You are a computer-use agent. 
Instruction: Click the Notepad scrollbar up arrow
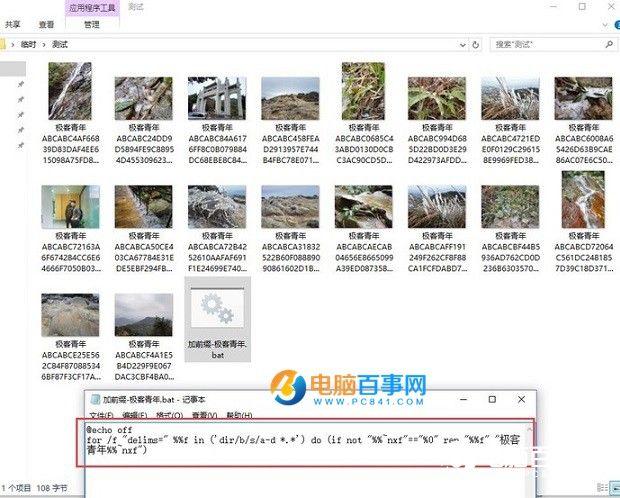[530, 428]
